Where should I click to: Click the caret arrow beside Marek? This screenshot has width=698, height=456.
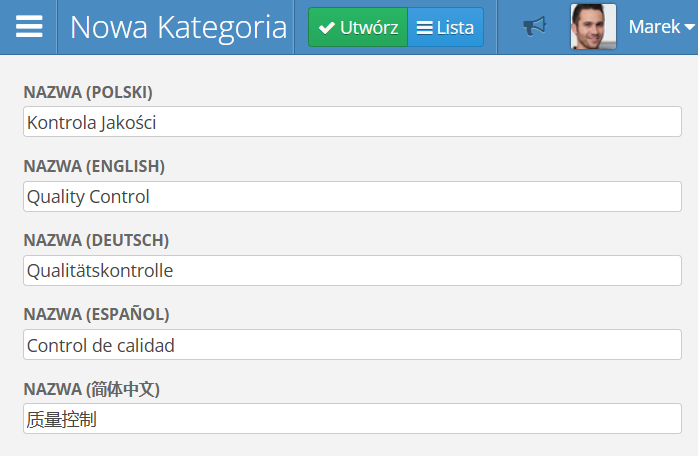click(689, 28)
